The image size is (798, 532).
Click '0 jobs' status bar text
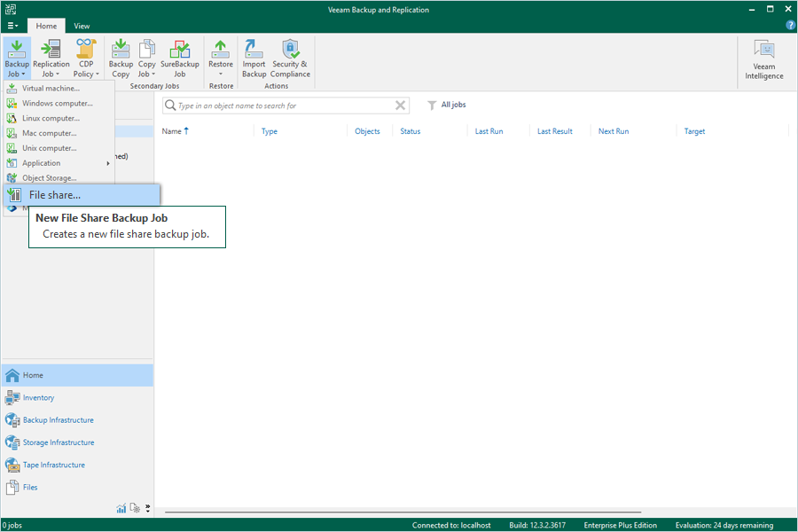[12, 526]
